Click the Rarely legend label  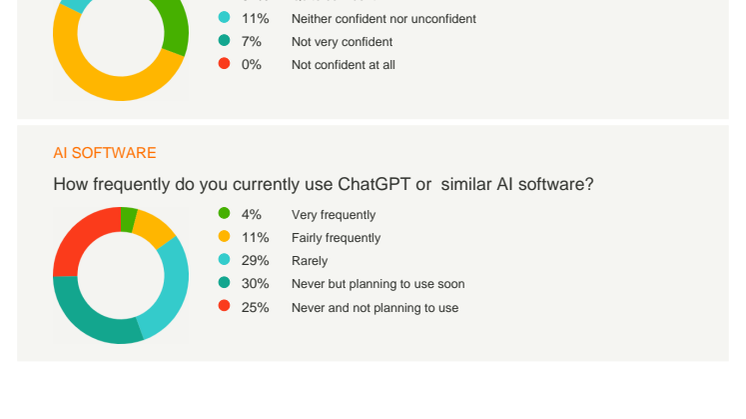(x=310, y=261)
